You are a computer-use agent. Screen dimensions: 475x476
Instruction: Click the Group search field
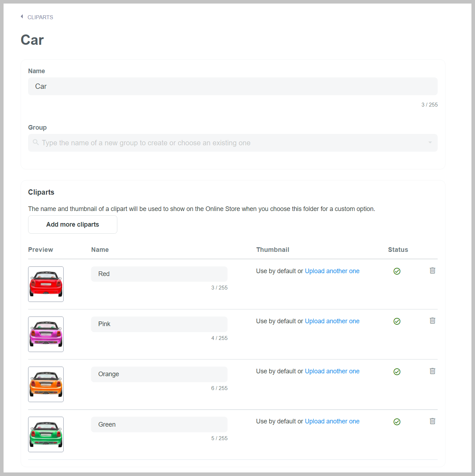233,143
